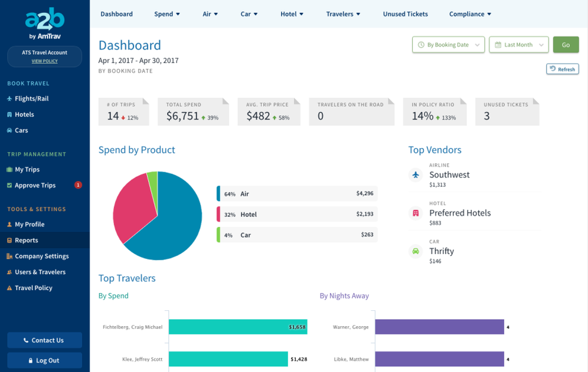The image size is (588, 372).
Task: Click the Thrifty car vendor icon
Action: 416,252
